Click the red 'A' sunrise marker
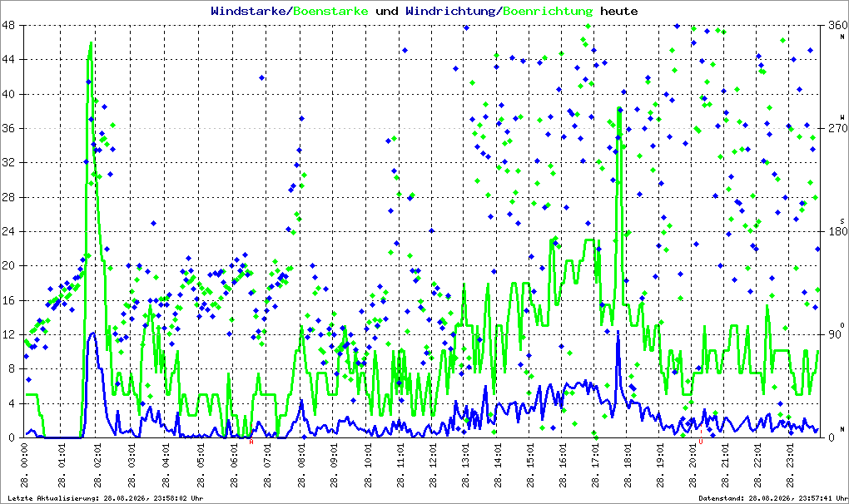849x504 pixels. click(251, 442)
